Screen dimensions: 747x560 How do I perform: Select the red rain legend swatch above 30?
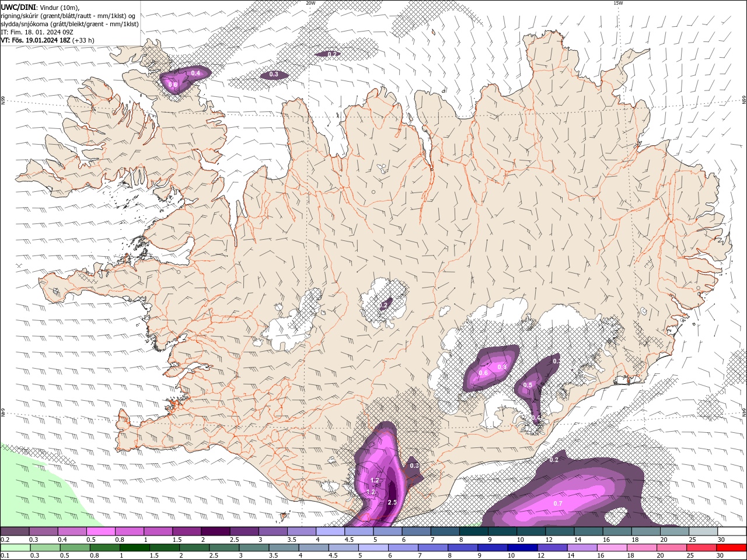[731, 548]
